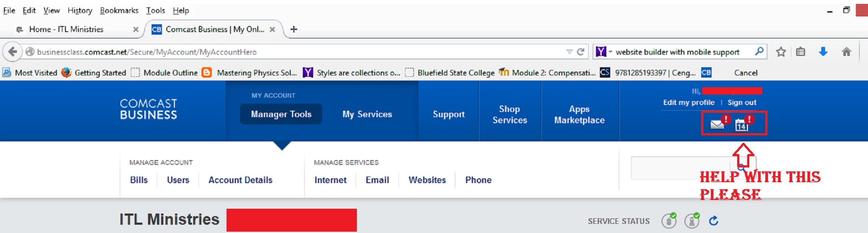Open the Websites services link
Viewport: 868px width, 233px height.
coord(427,180)
